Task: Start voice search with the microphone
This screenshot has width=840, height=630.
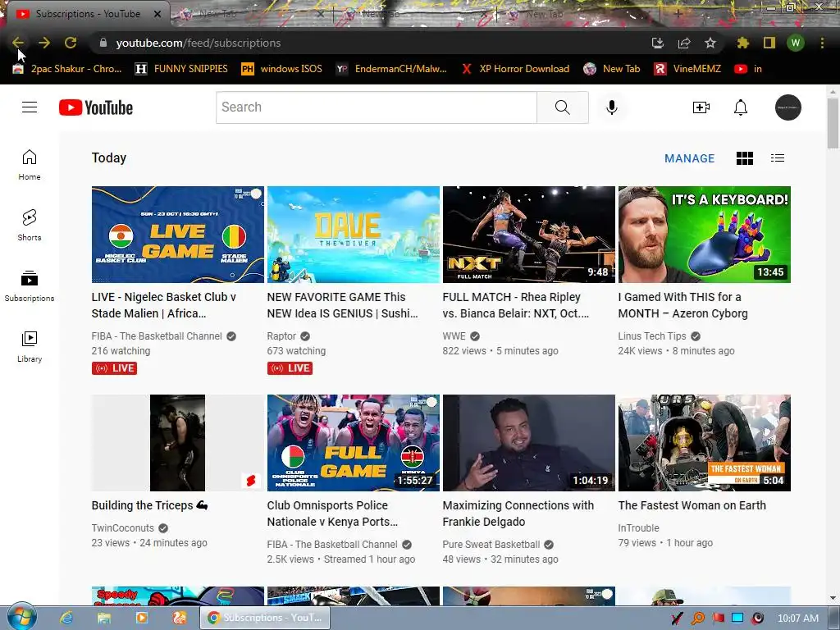Action: (x=611, y=107)
